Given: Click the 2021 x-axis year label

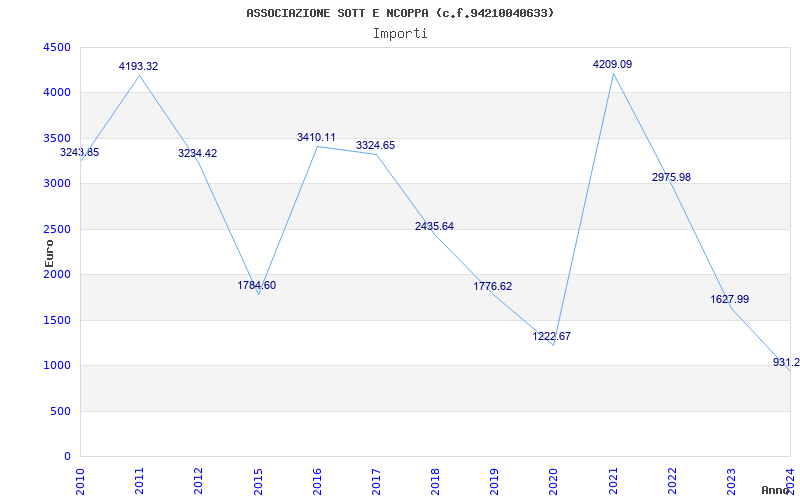Looking at the screenshot, I should point(613,481).
